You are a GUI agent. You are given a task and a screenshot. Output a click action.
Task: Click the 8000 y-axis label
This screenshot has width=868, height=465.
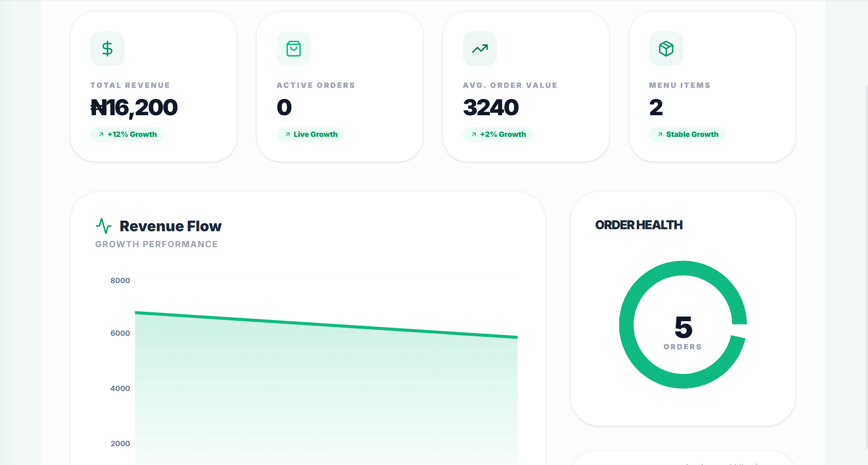tap(120, 280)
